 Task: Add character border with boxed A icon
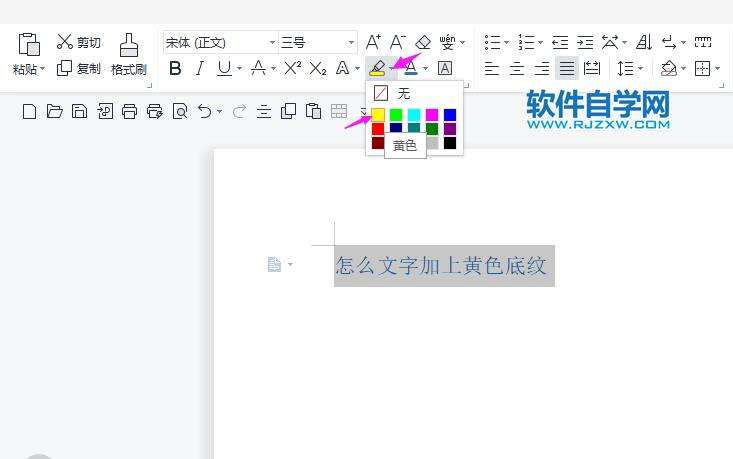[445, 68]
